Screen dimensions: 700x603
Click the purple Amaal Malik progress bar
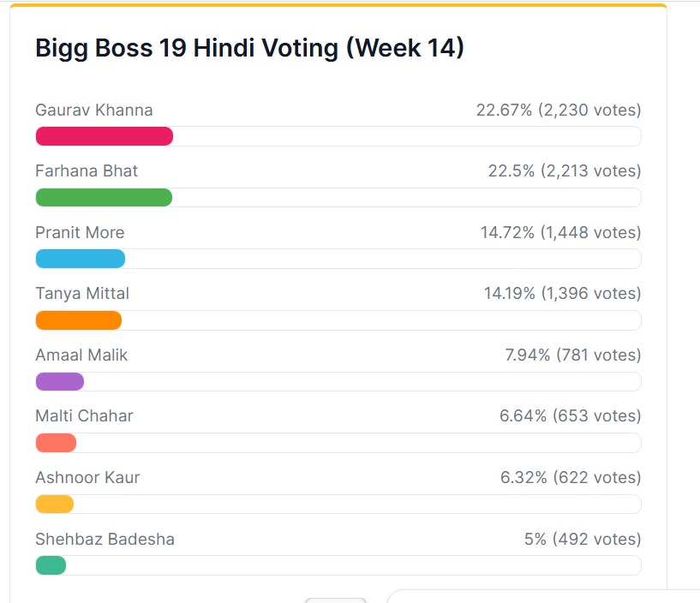[59, 381]
